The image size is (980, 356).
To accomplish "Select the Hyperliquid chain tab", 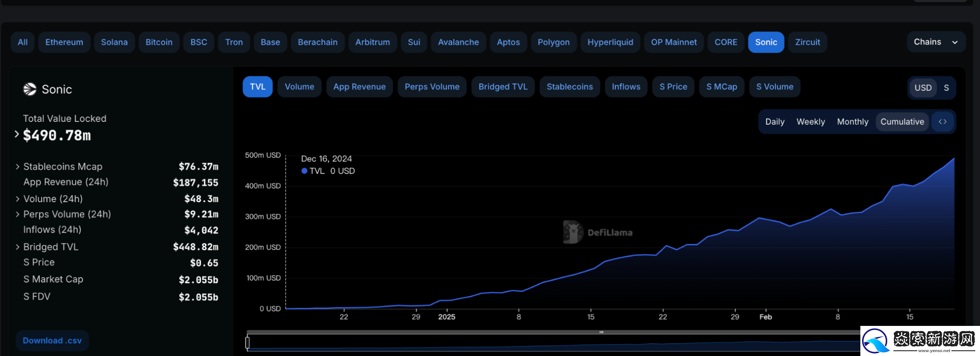I will pyautogui.click(x=610, y=43).
